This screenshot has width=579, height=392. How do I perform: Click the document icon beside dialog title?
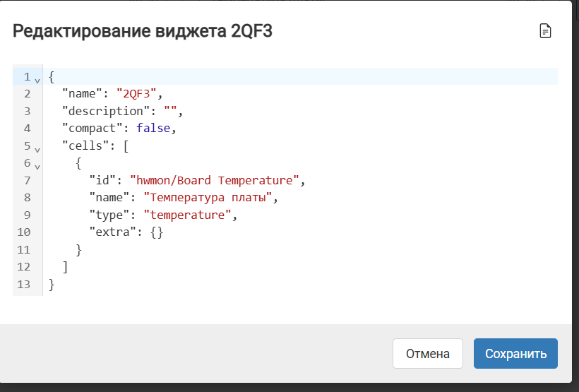click(x=545, y=30)
